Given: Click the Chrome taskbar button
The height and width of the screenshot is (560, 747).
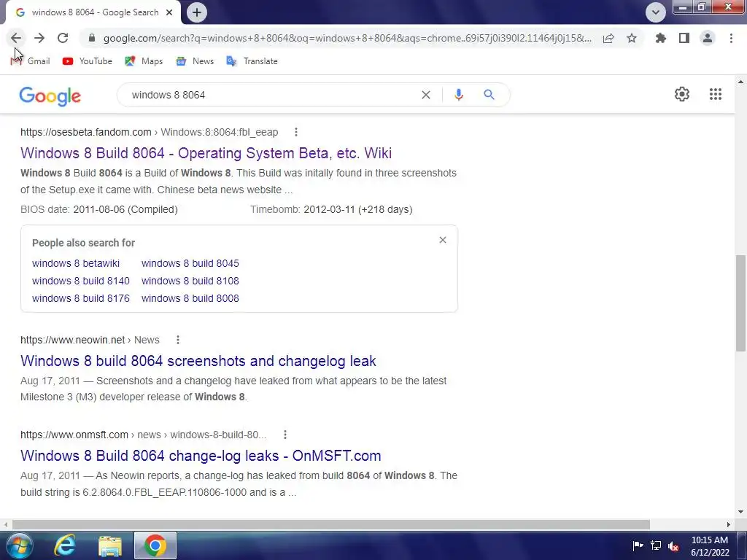Looking at the screenshot, I should (155, 545).
